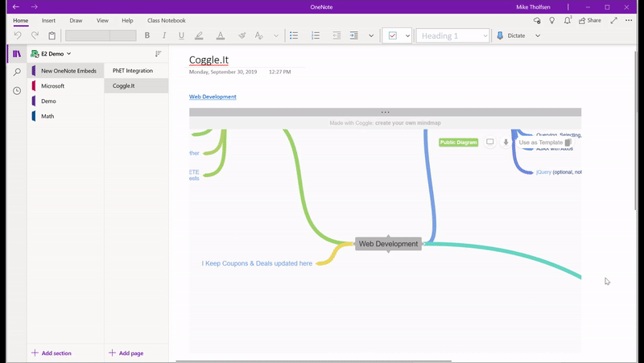Expand paragraph formatting options dropdown
Image resolution: width=644 pixels, height=363 pixels.
pos(371,35)
